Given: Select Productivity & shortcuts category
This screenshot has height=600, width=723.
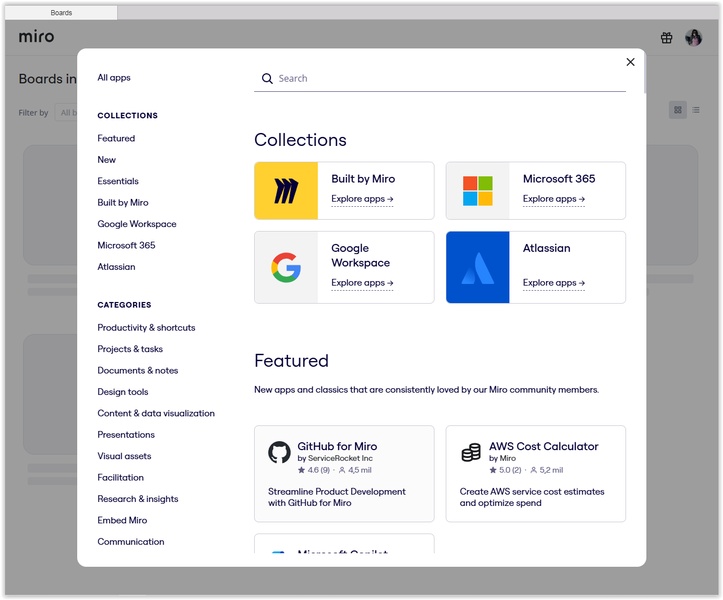Looking at the screenshot, I should [x=146, y=328].
